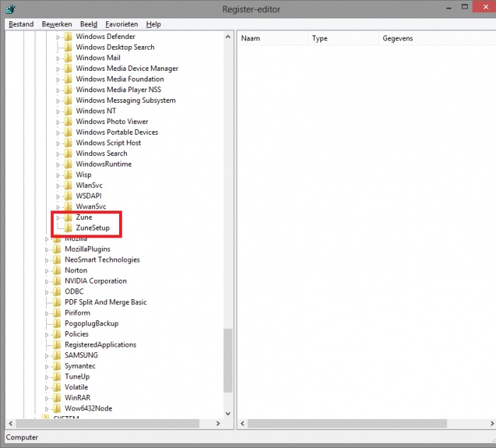Screen dimensions: 496x448
Task: Select the WwanSvc key
Action: pyautogui.click(x=91, y=206)
